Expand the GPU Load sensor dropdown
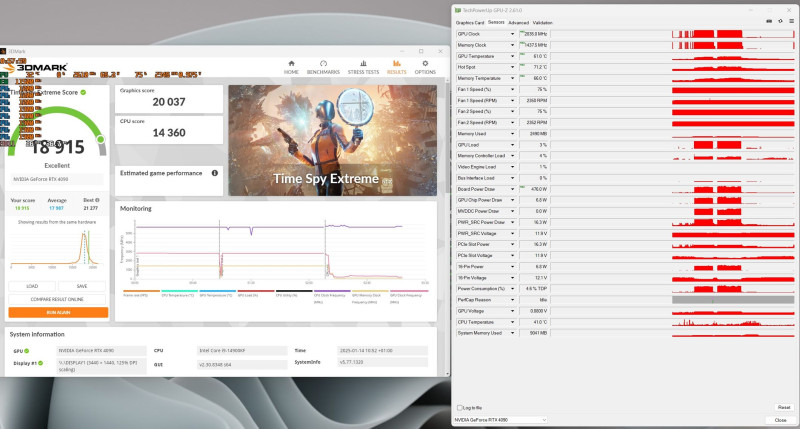800x429 pixels. click(x=512, y=145)
